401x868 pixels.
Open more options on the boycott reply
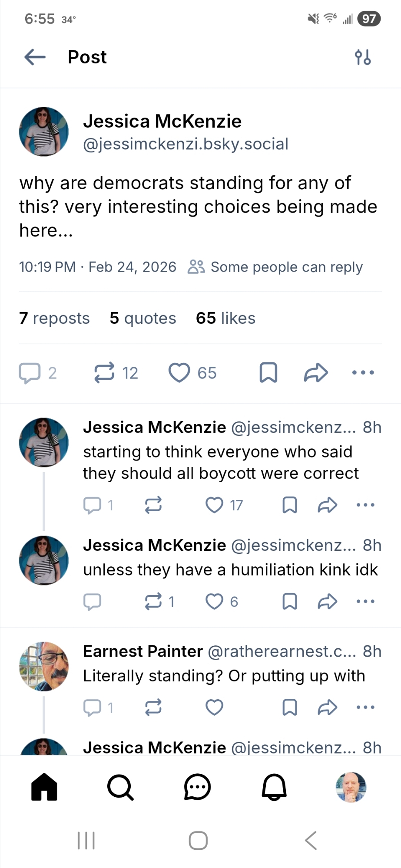(x=365, y=505)
